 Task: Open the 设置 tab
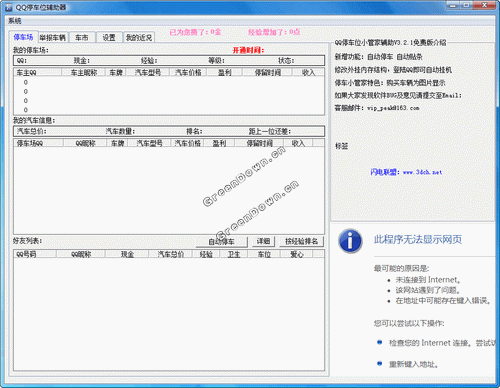[109, 38]
